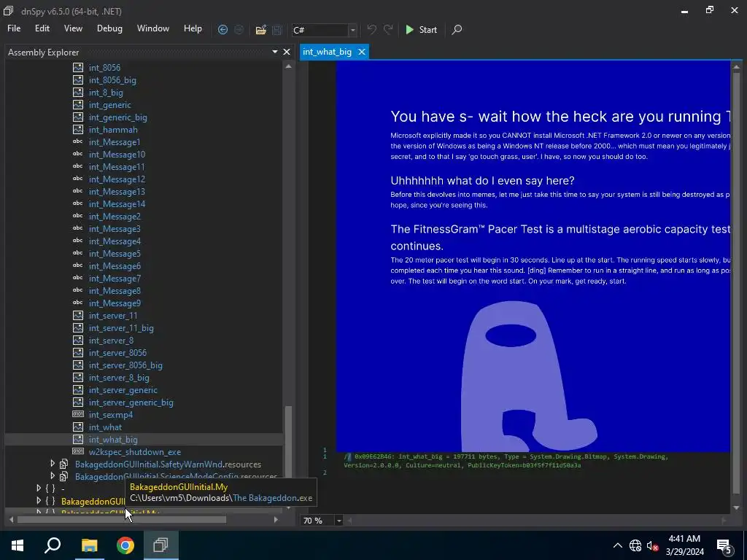This screenshot has height=560, width=747.
Task: Expand BakageddonGUIInitial.SafetyWarnWnd.resources node
Action: click(53, 463)
